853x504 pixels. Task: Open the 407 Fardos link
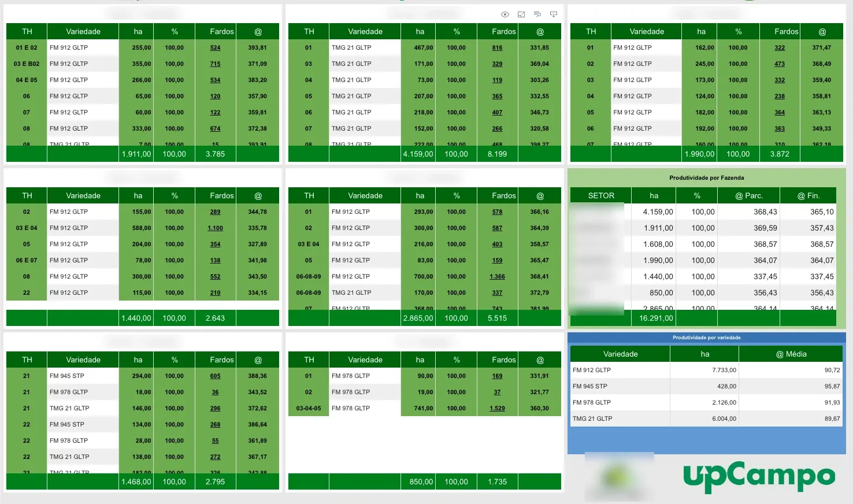click(498, 113)
